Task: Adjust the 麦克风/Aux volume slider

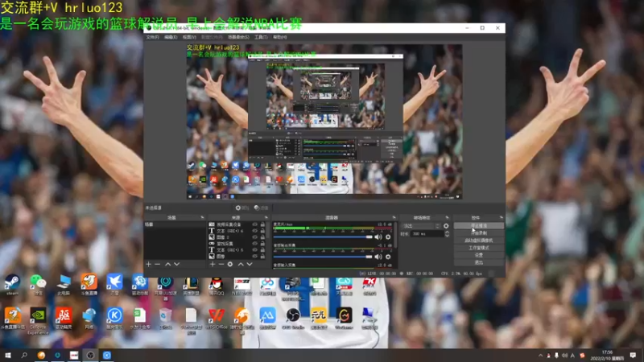Action: 323,237
